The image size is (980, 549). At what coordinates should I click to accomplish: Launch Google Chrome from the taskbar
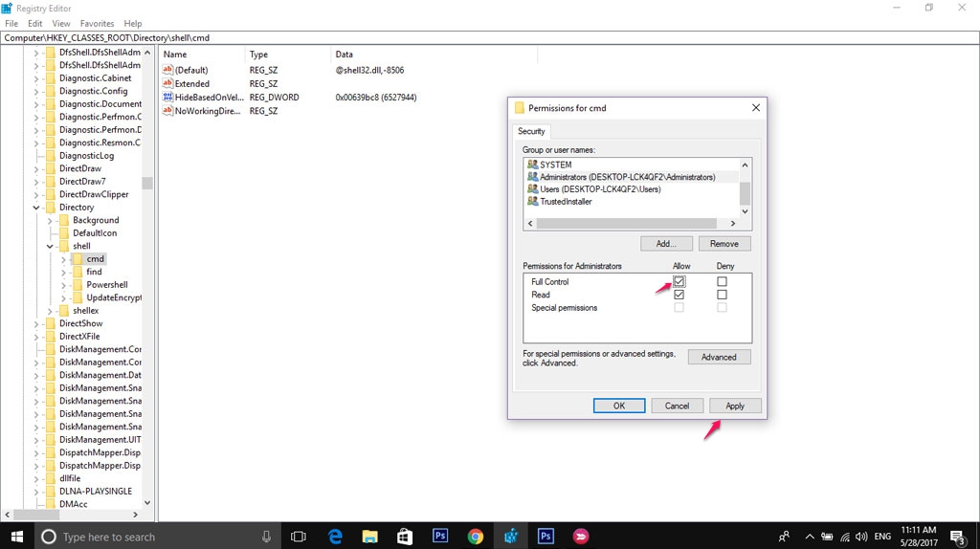[x=476, y=537]
